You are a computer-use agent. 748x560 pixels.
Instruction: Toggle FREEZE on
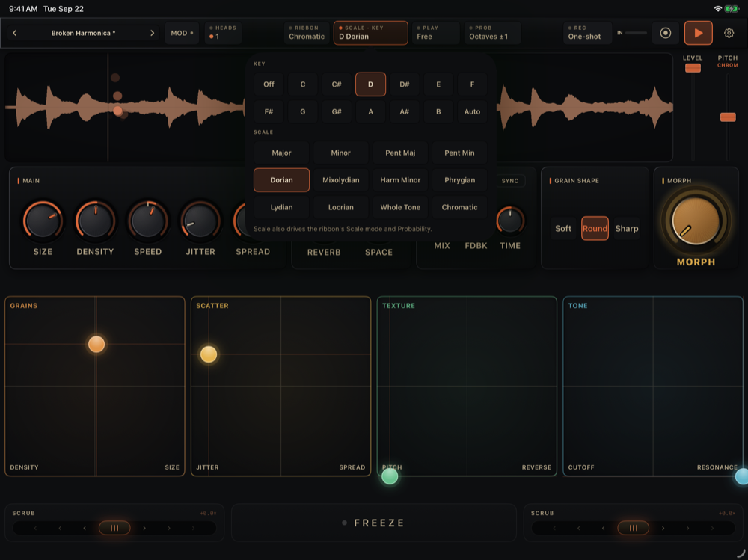pos(373,523)
